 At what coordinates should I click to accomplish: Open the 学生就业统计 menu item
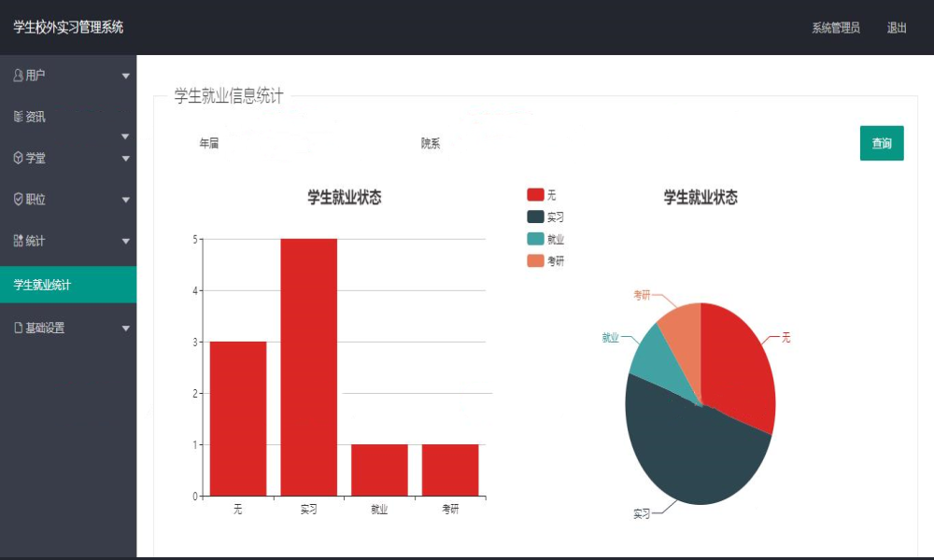click(x=68, y=285)
